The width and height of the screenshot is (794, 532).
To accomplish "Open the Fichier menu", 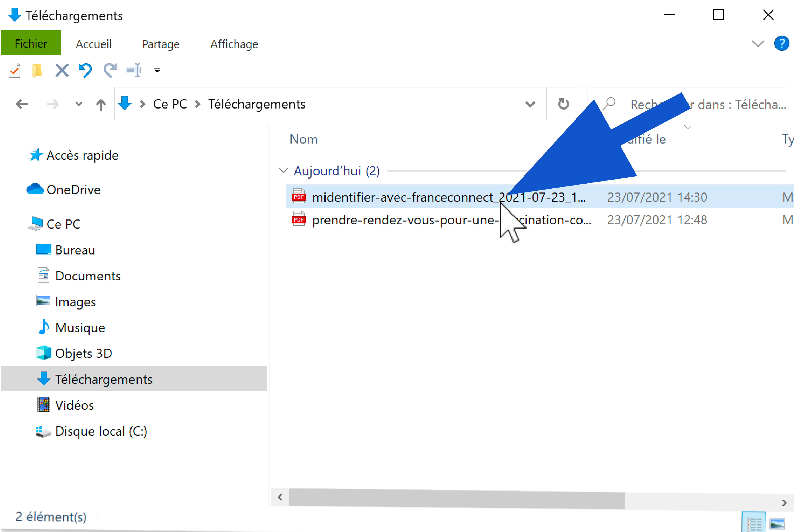I will (x=31, y=43).
